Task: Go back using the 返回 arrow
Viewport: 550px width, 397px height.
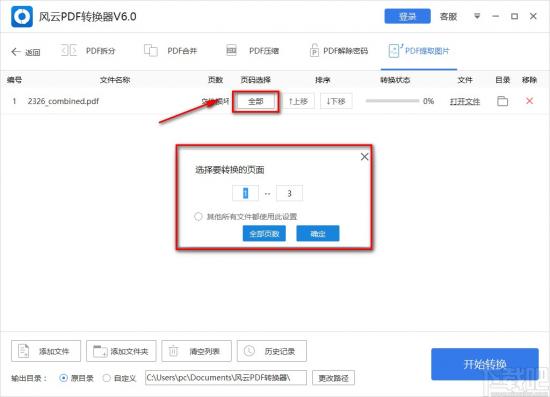Action: tap(26, 52)
